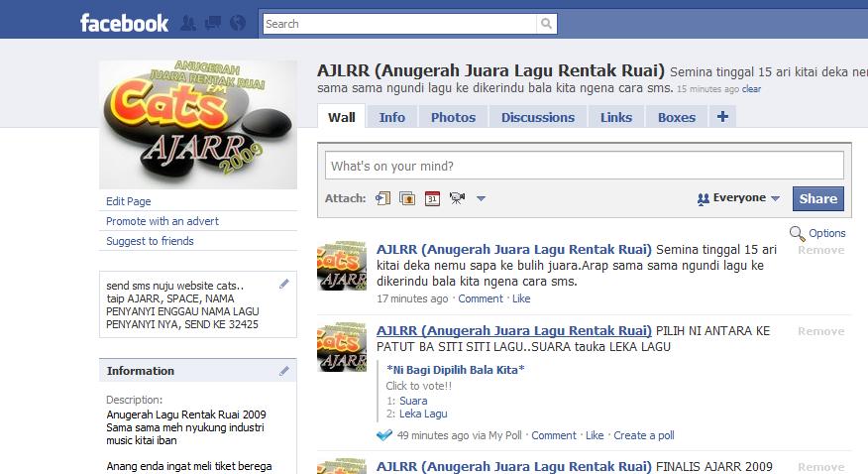This screenshot has height=474, width=868.
Task: Attach a video using the camera icon
Action: click(457, 198)
